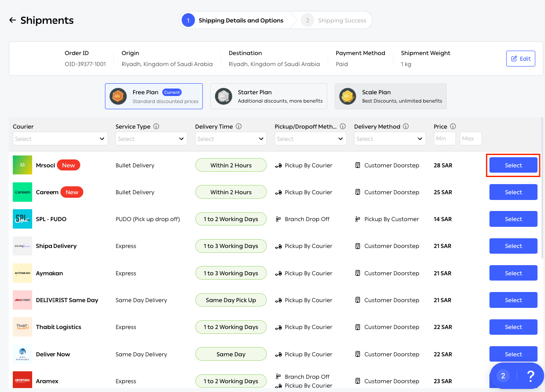Click the Aymakan courier logo
Image resolution: width=545 pixels, height=392 pixels.
(22, 273)
